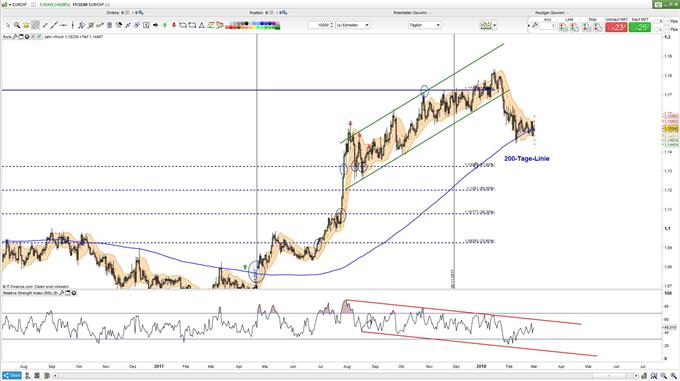This screenshot has width=680, height=381.
Task: Click the RSI panel window icon
Action: (67, 293)
